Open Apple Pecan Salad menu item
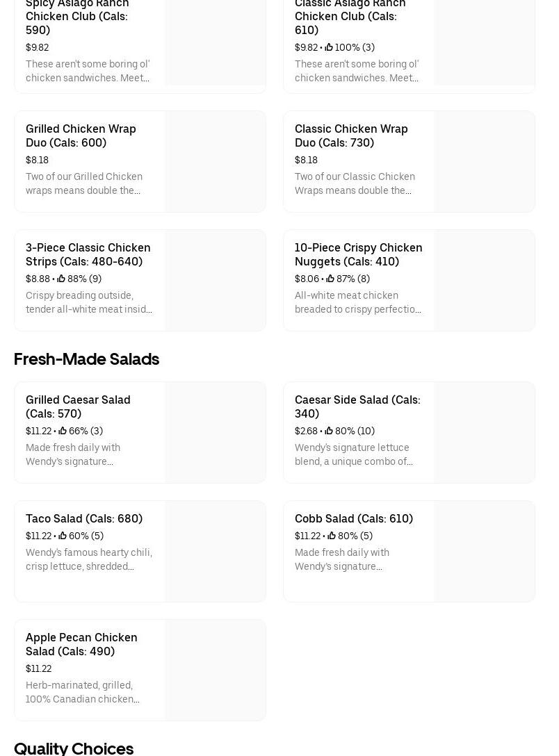Screen dimensions: 559x756 [81, 644]
